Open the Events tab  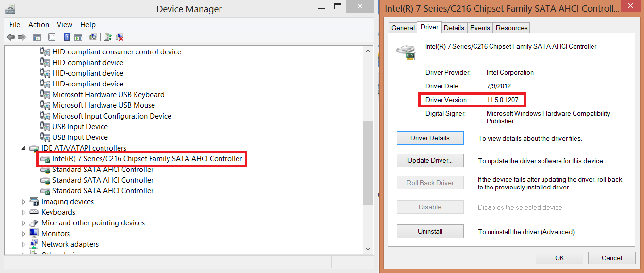480,28
